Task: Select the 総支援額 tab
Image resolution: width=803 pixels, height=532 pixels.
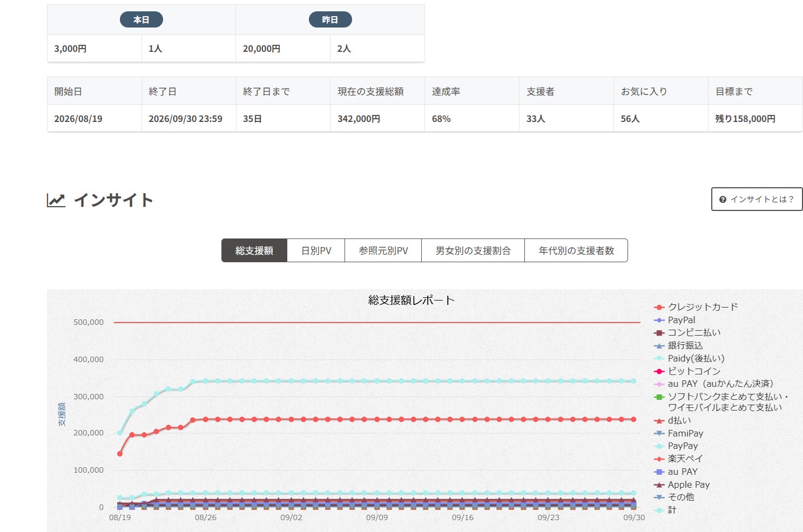Action: click(x=254, y=250)
